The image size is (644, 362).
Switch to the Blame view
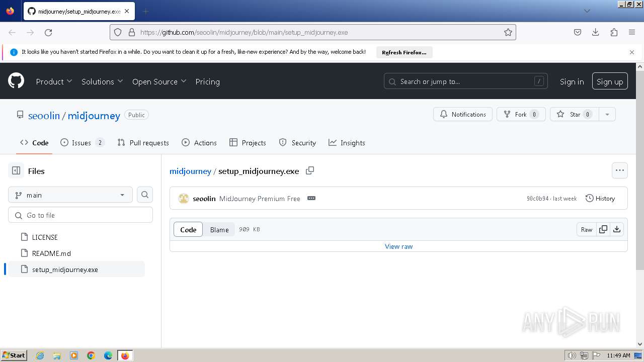click(x=219, y=229)
